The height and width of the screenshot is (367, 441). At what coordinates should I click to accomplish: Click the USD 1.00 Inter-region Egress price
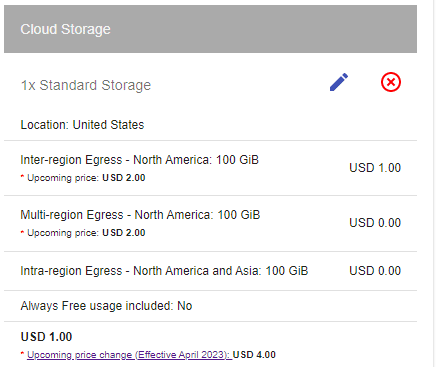pos(375,168)
